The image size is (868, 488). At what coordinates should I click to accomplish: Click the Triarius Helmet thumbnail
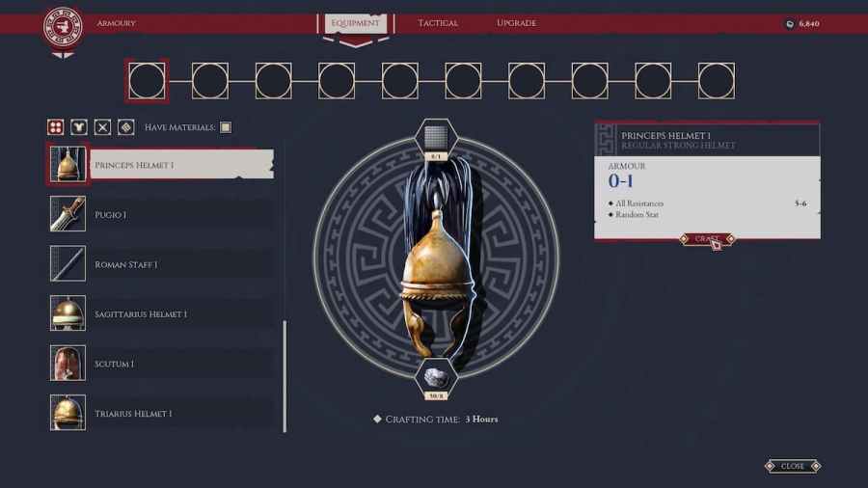pos(68,413)
